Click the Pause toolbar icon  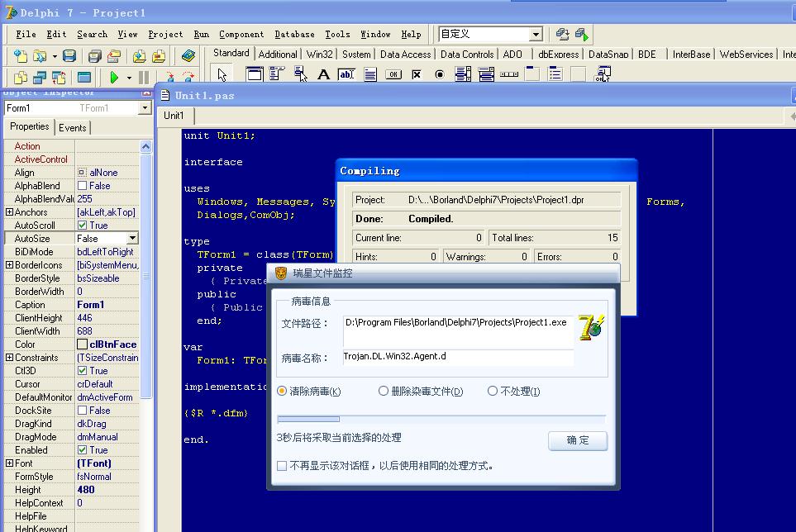[144, 77]
